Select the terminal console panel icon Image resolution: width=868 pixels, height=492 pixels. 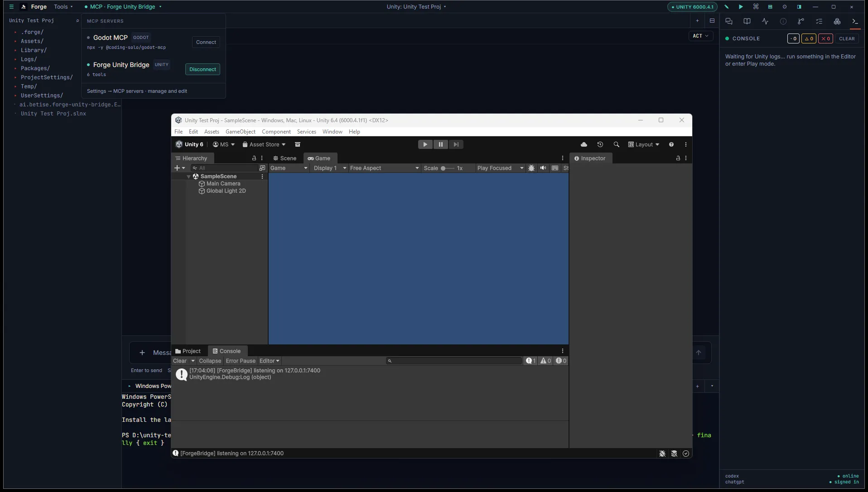pyautogui.click(x=855, y=21)
